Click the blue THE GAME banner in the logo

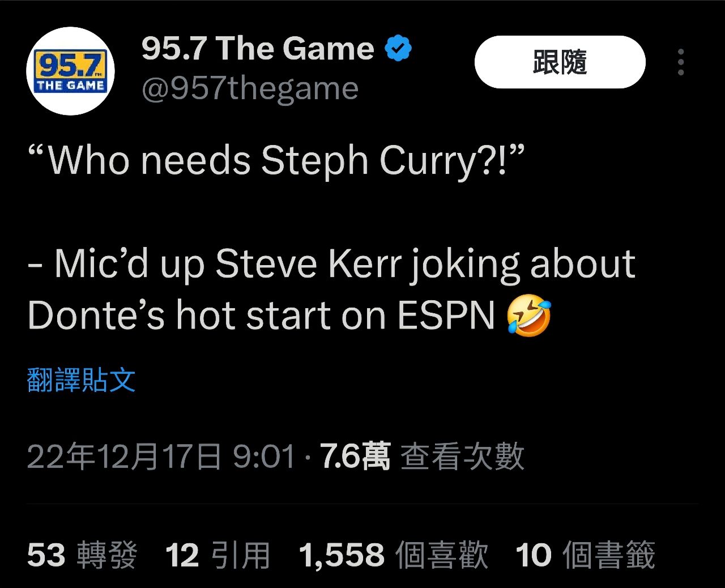point(70,86)
